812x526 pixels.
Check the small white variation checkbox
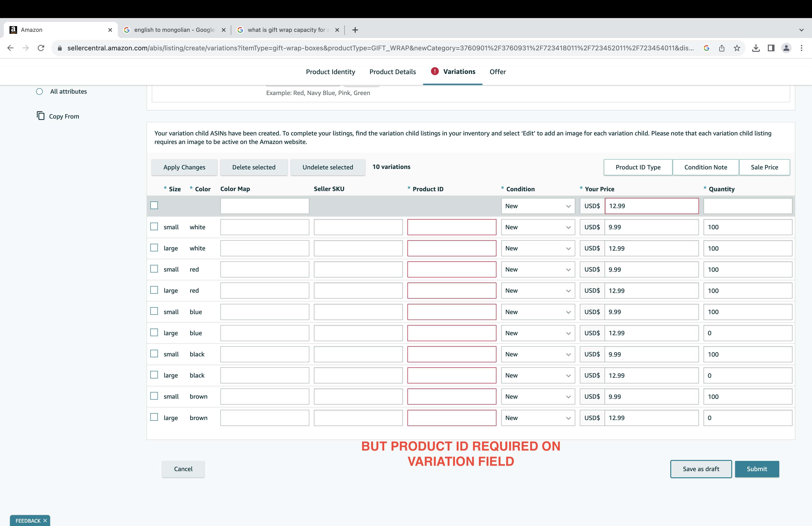pos(154,226)
